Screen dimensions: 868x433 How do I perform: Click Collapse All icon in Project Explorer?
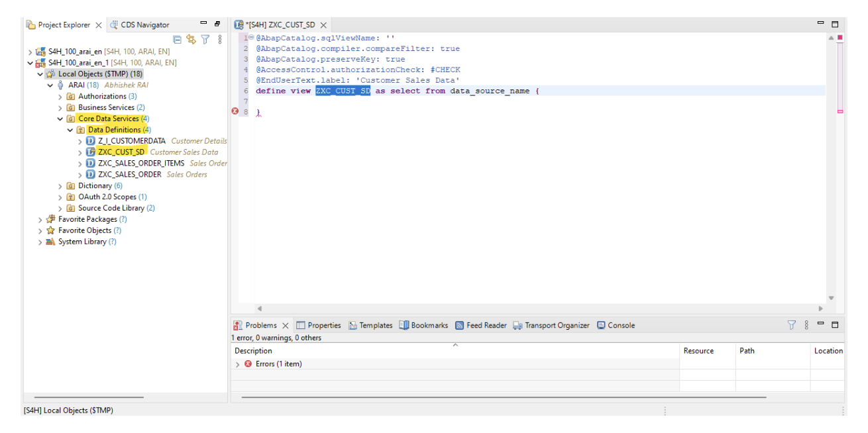(178, 40)
